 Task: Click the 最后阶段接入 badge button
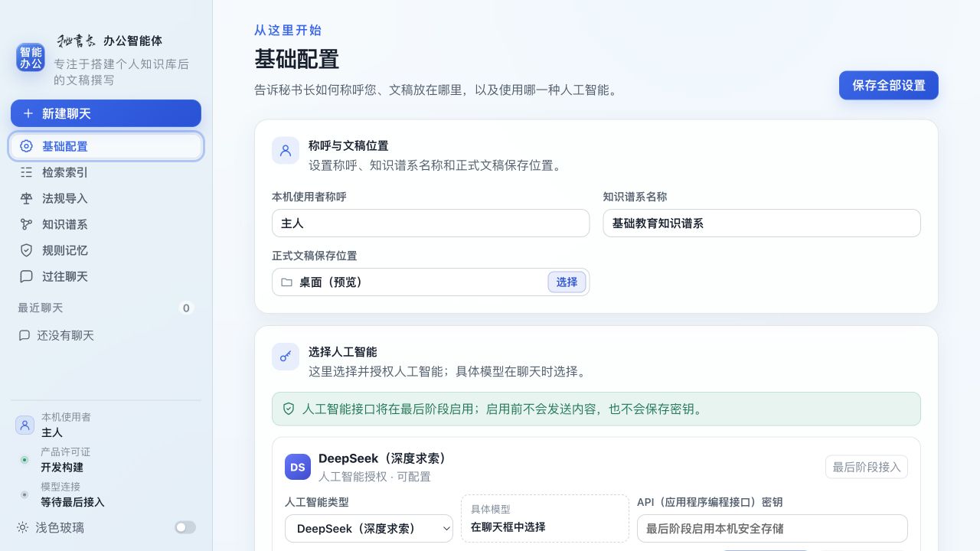[x=867, y=467]
